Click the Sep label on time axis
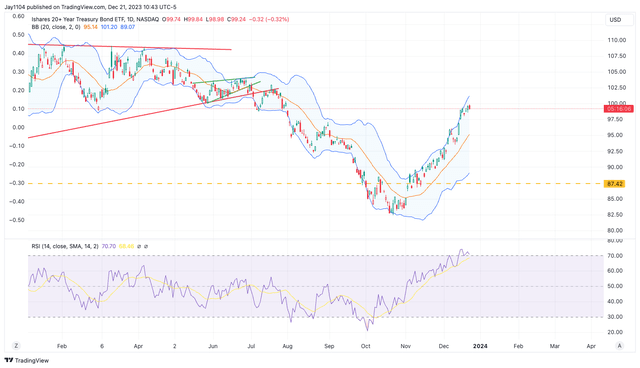This screenshot has width=640, height=368. pyautogui.click(x=329, y=346)
